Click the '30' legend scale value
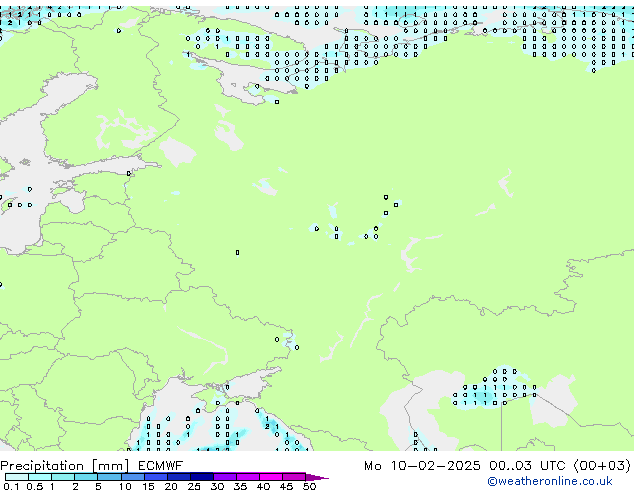The height and width of the screenshot is (490, 634). click(x=217, y=486)
